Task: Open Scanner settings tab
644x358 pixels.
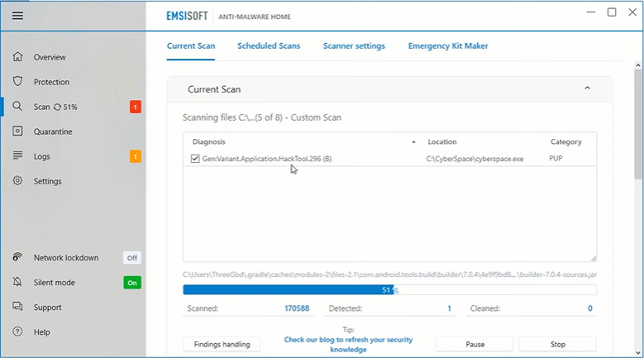Action: click(354, 46)
